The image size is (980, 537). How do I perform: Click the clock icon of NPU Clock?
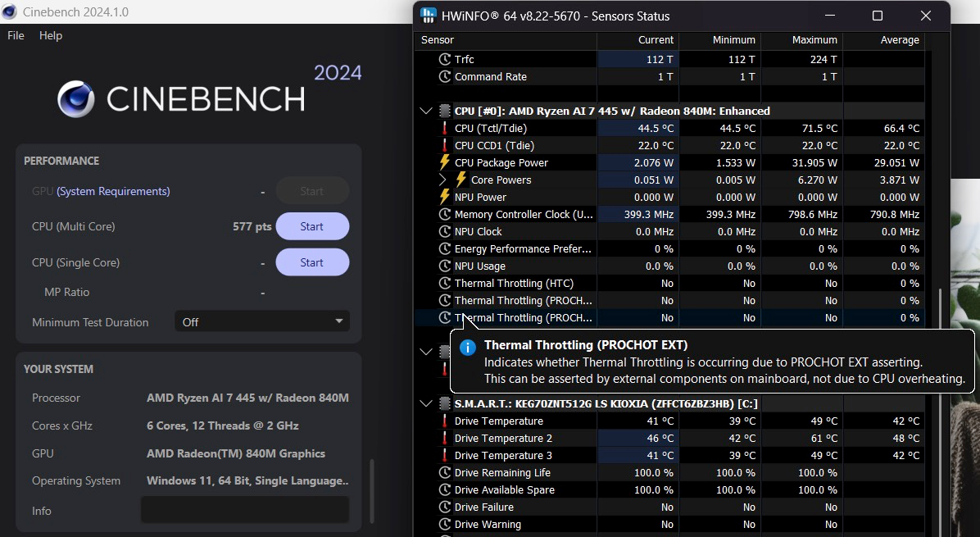coord(444,231)
